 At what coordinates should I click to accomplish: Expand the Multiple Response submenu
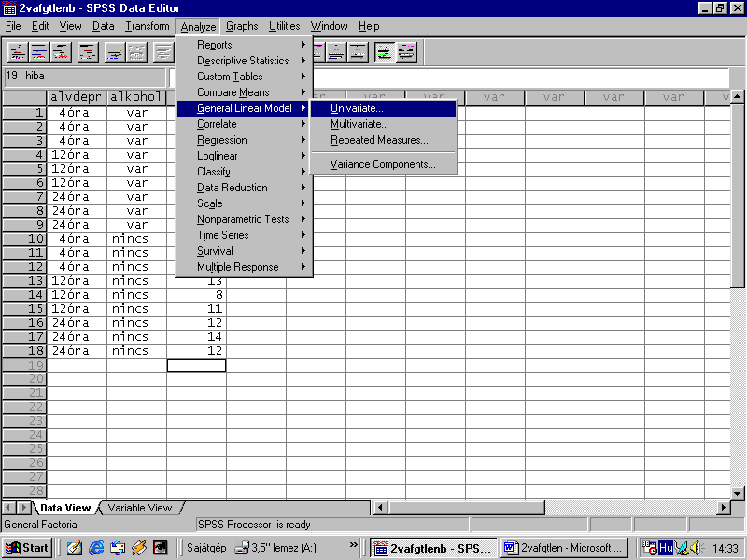[245, 267]
